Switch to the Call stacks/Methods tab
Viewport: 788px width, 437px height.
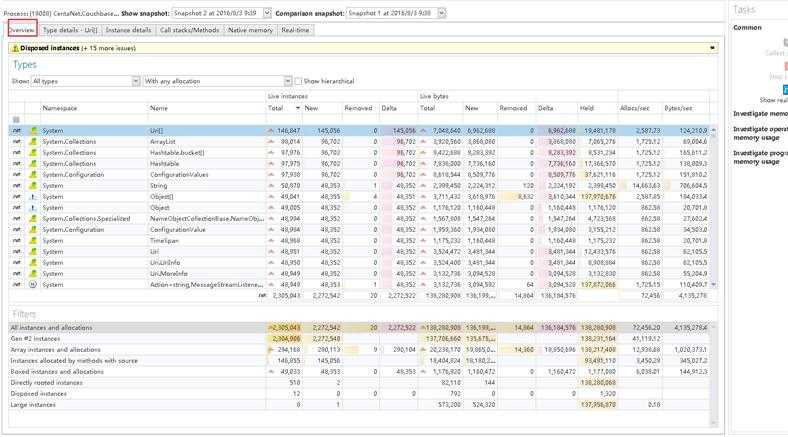[x=189, y=31]
